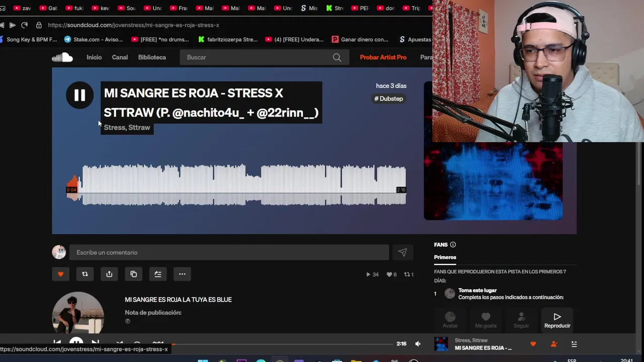This screenshot has width=644, height=362.
Task: Switch to the kev browser tab
Action: pyautogui.click(x=101, y=8)
